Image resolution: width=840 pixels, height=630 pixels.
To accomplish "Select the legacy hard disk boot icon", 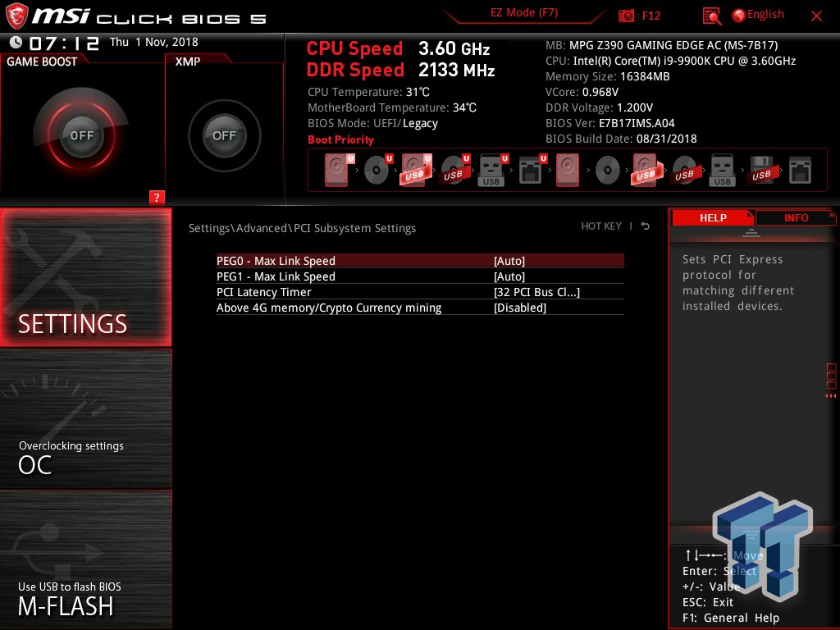I will click(568, 170).
